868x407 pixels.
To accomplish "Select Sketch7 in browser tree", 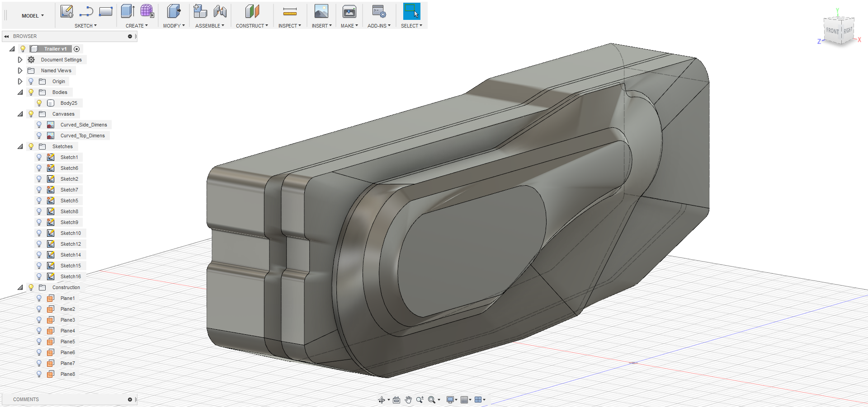I will click(x=69, y=190).
